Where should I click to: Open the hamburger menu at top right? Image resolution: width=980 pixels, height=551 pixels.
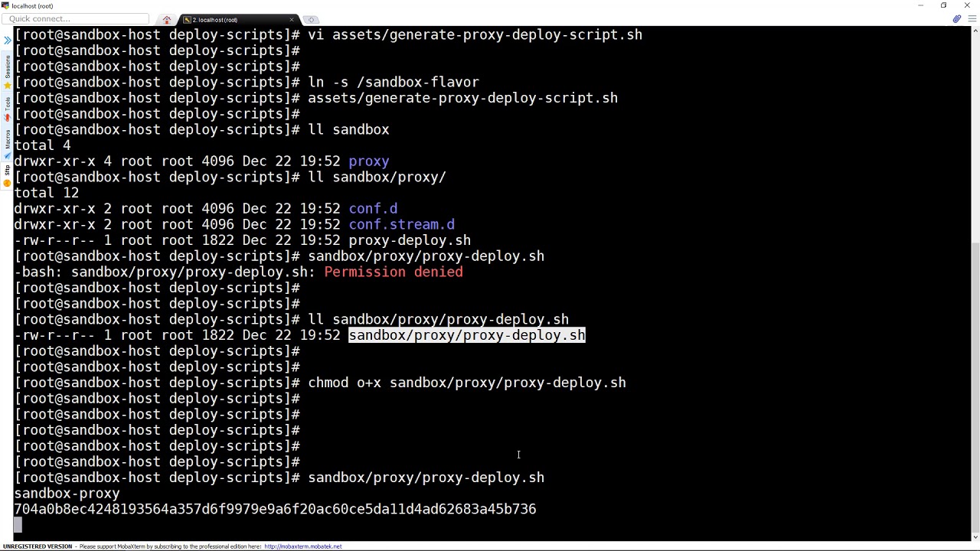click(972, 19)
